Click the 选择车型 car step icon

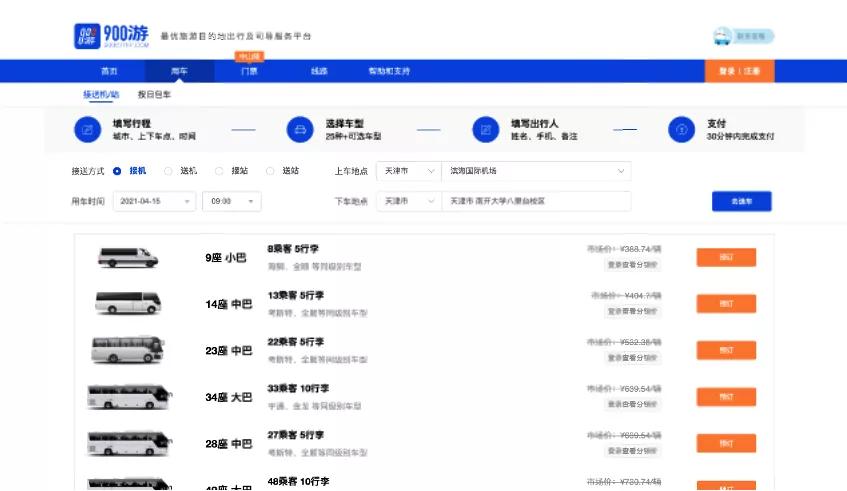300,130
